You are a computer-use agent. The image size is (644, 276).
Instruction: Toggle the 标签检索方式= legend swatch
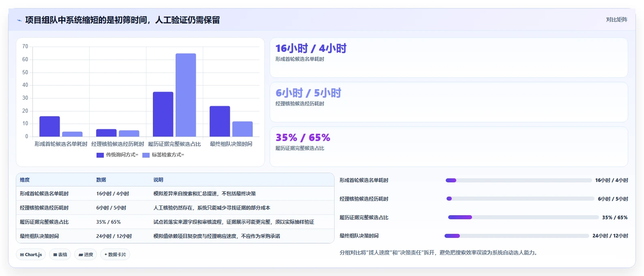pos(146,155)
